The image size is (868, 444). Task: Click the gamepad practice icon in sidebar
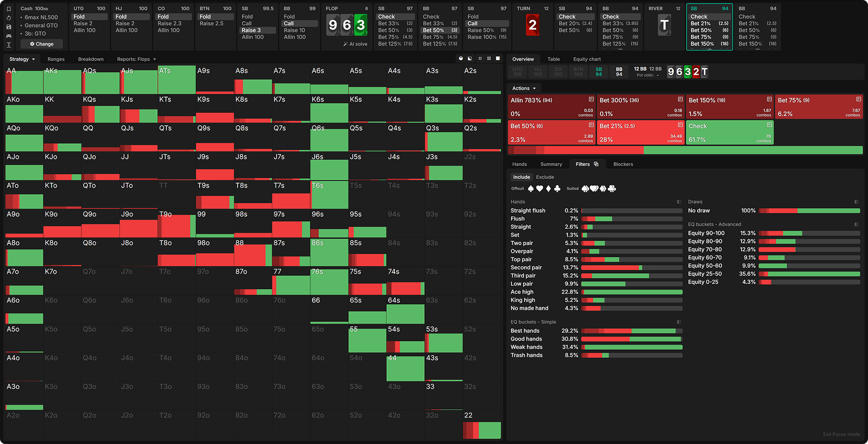pyautogui.click(x=9, y=36)
